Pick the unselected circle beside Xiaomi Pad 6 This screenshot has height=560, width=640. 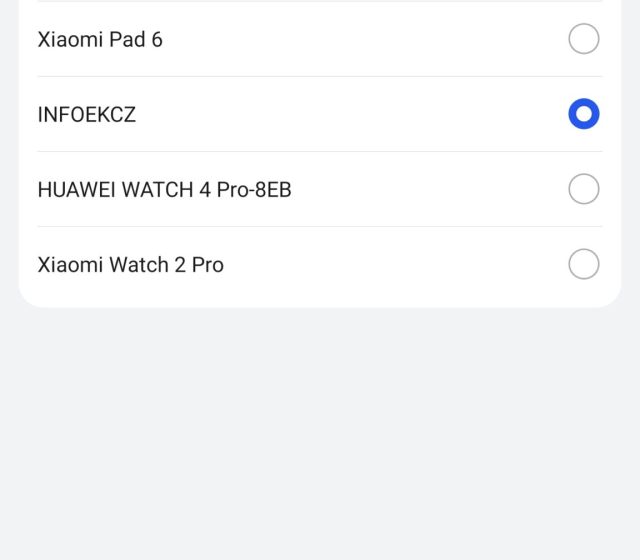click(584, 39)
